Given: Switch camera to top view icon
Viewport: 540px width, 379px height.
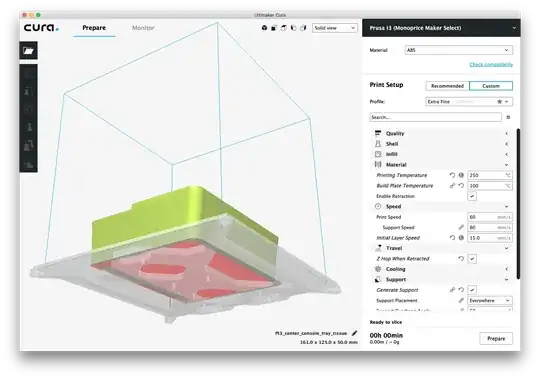Looking at the screenshot, I should (283, 28).
